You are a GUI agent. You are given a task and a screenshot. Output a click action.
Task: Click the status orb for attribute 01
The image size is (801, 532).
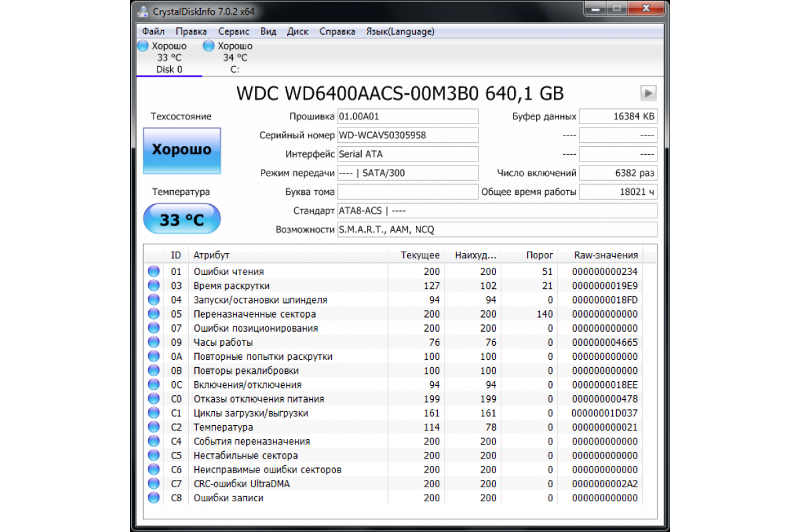tap(154, 272)
